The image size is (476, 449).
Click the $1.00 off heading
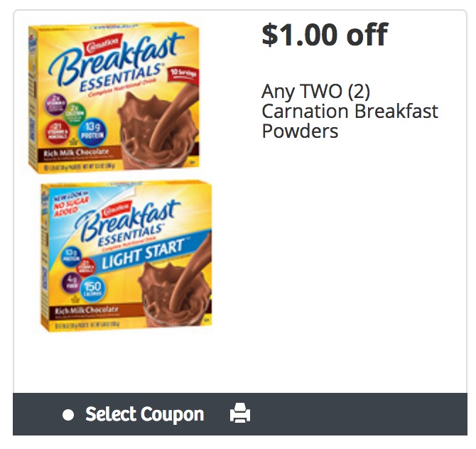[x=325, y=35]
